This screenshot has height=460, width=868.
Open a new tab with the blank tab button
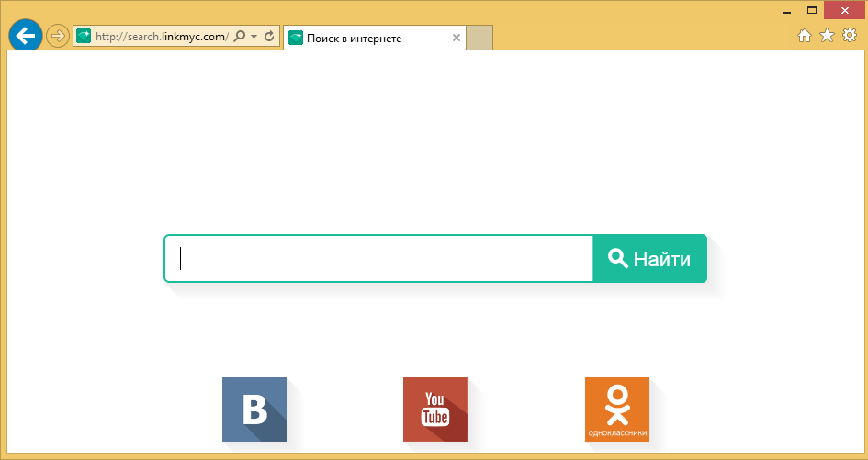[x=479, y=38]
